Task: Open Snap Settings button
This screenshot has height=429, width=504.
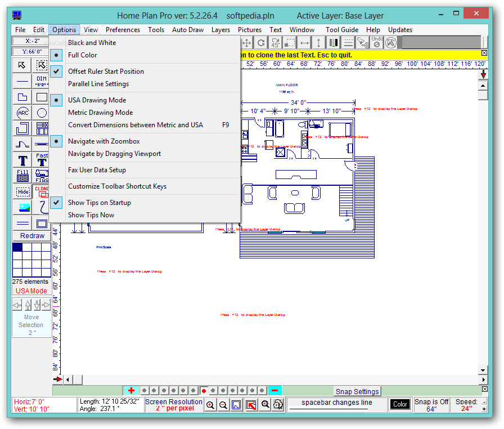Action: (x=357, y=391)
